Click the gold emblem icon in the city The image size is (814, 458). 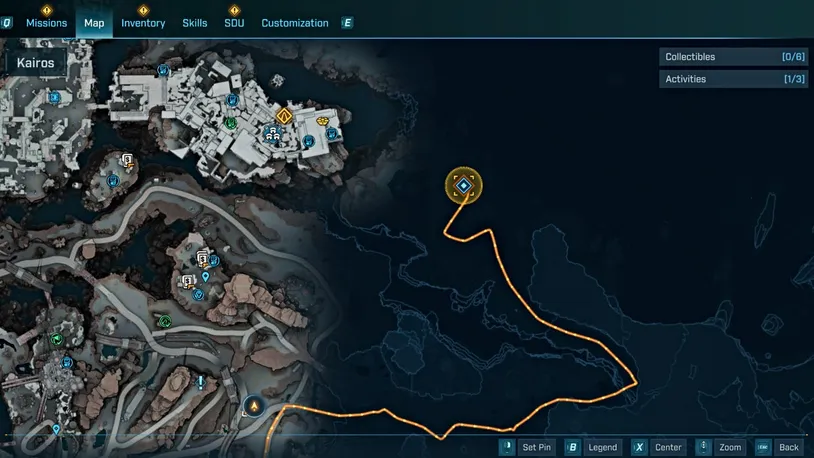point(322,121)
